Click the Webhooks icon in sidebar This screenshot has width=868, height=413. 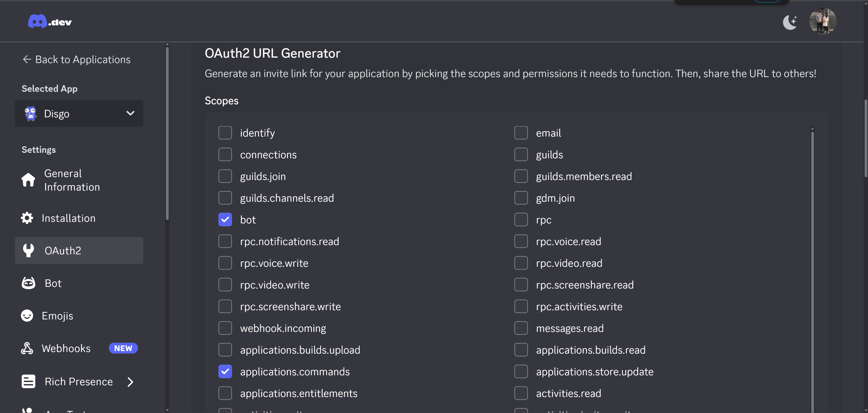tap(27, 348)
